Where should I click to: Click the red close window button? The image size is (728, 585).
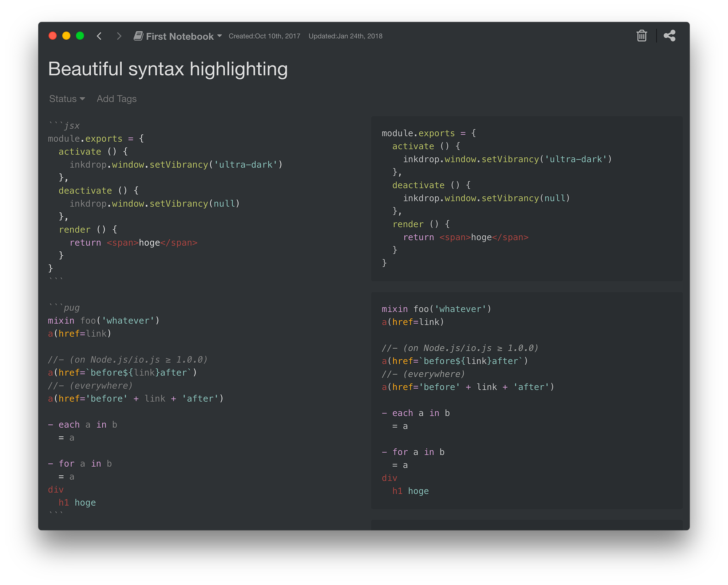[53, 36]
